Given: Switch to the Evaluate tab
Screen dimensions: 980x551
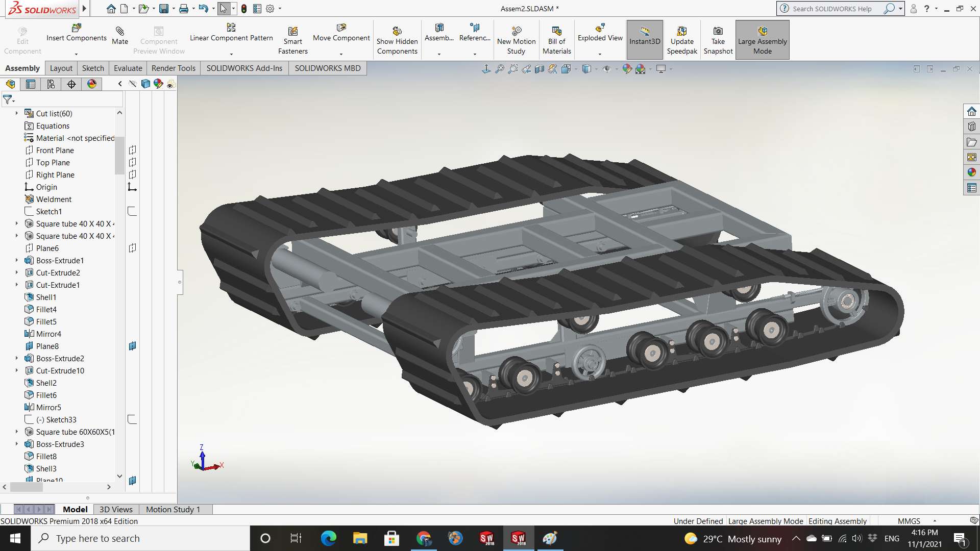Looking at the screenshot, I should (x=128, y=68).
